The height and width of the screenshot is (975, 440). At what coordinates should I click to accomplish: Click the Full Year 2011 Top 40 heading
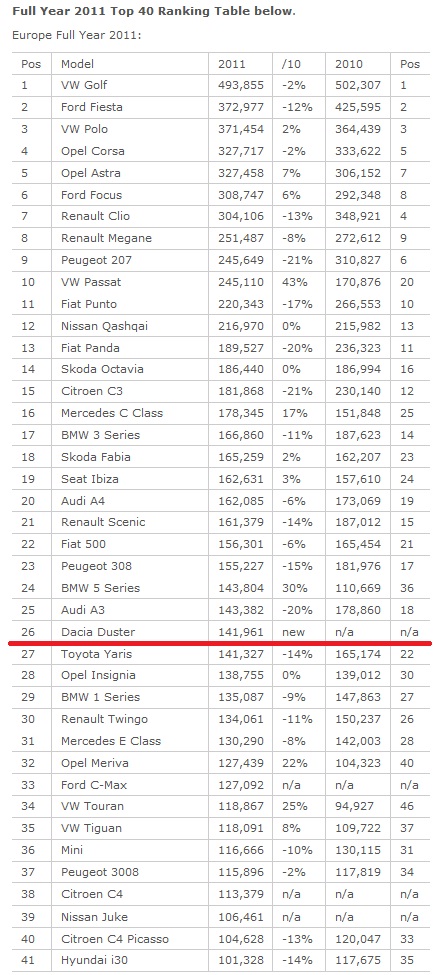[154, 11]
